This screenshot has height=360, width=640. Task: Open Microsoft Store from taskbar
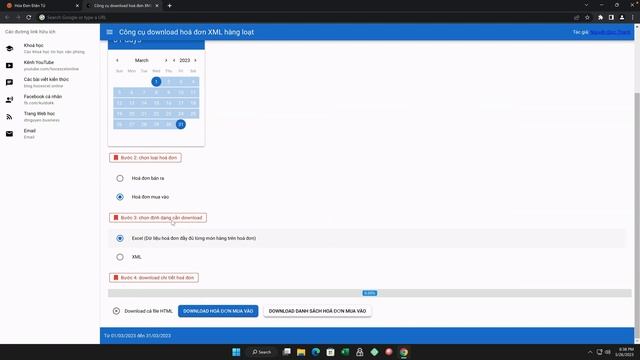[331, 352]
